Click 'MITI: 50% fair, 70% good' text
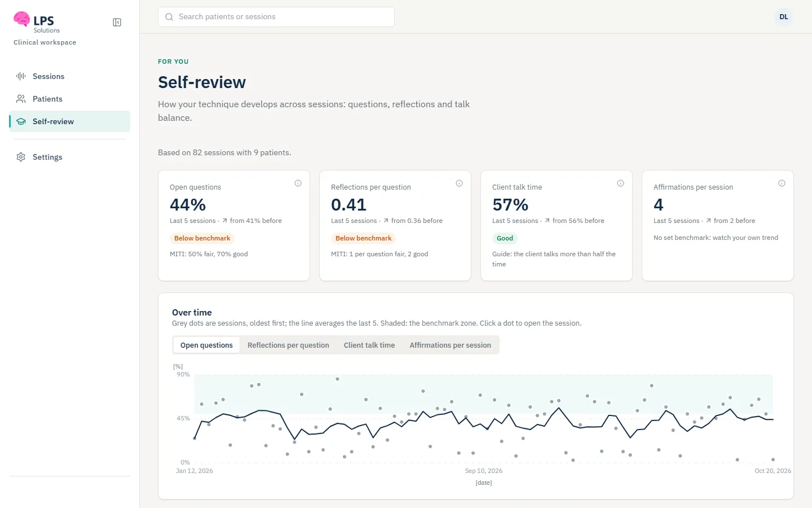 tap(209, 254)
